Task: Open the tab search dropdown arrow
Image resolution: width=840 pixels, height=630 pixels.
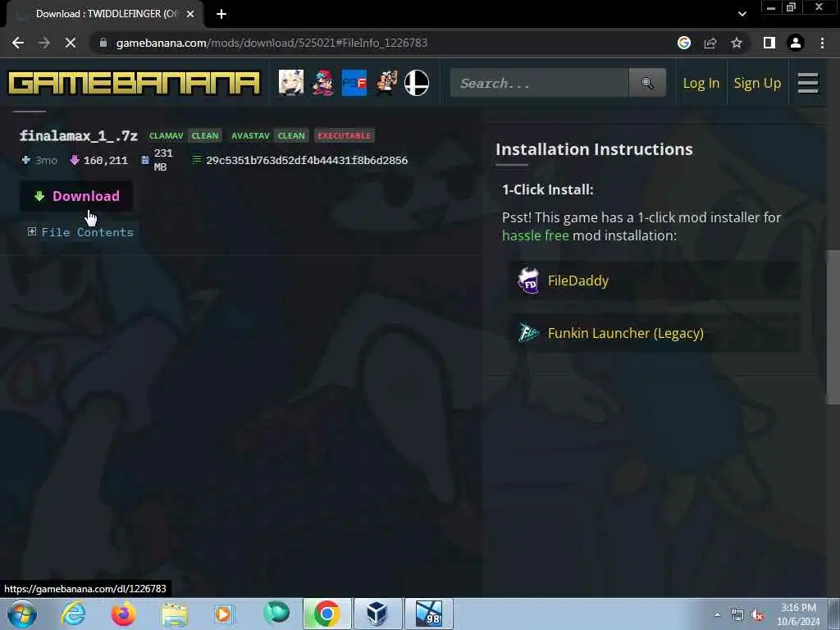Action: click(x=742, y=14)
